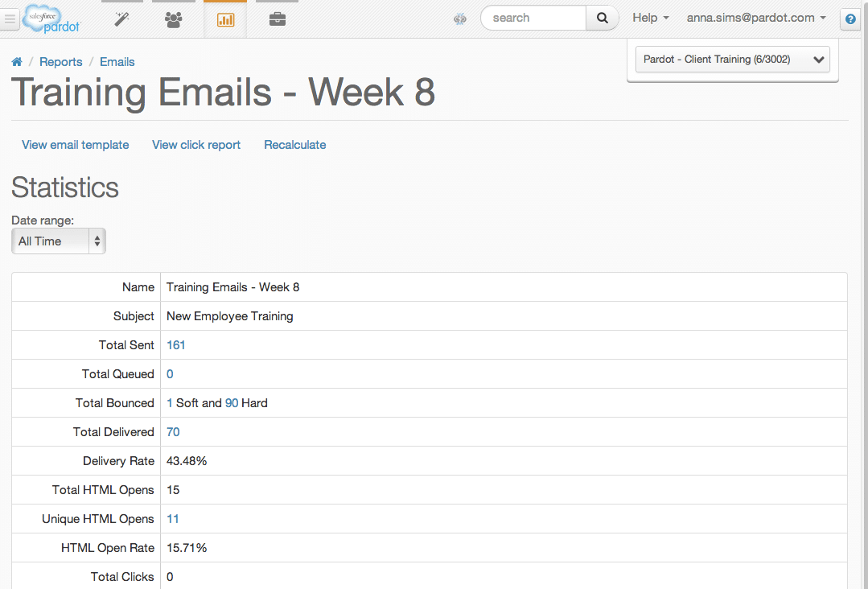Expand the Help dropdown menu

[x=651, y=18]
